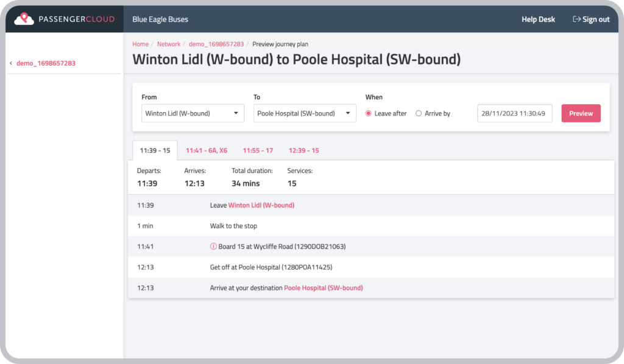Go to Home in the breadcrumb
This screenshot has width=624, height=364.
[140, 44]
